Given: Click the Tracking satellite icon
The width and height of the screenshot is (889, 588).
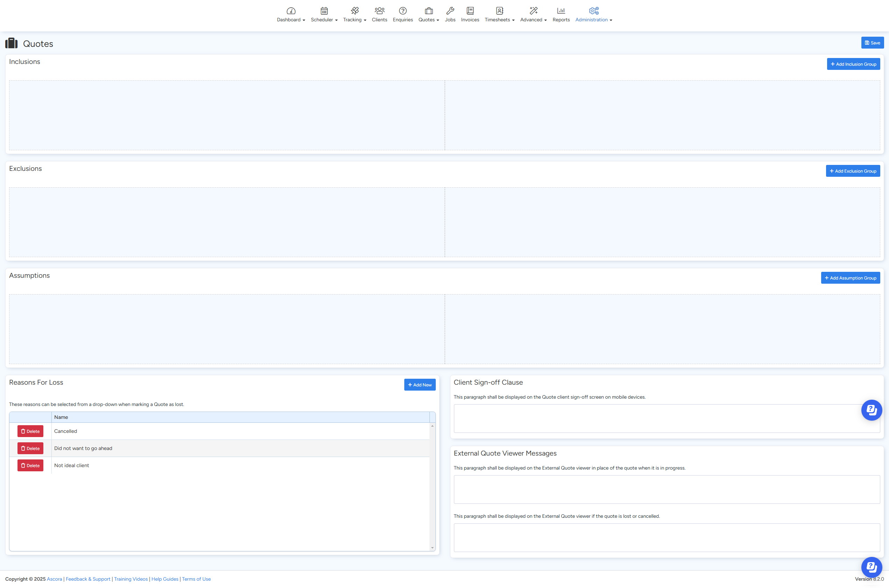Looking at the screenshot, I should tap(354, 10).
